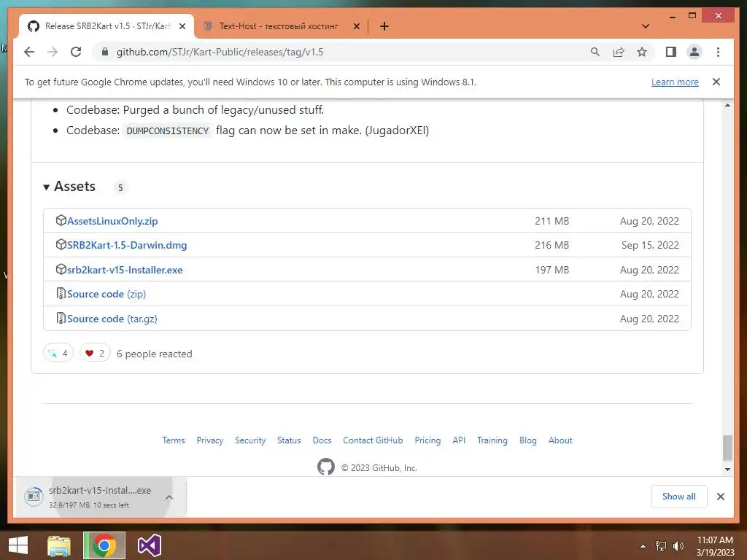Show hidden tray icons arrow
This screenshot has height=560, width=747.
[x=643, y=546]
